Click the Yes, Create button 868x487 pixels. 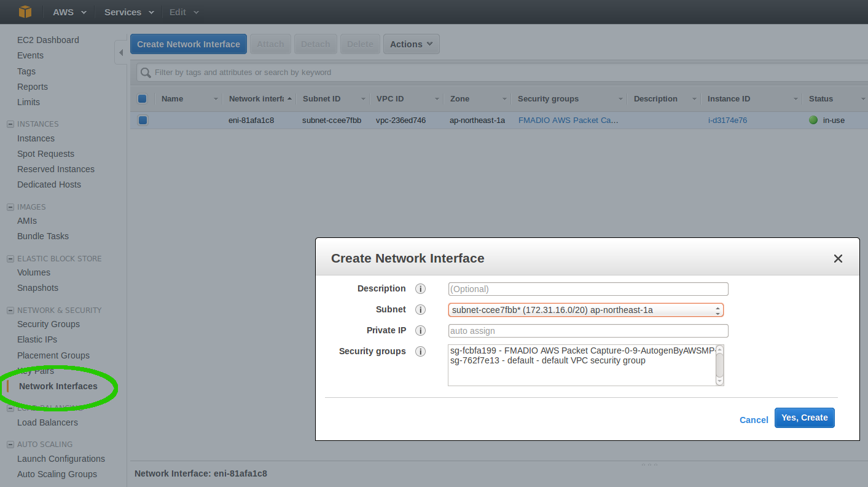(x=805, y=418)
